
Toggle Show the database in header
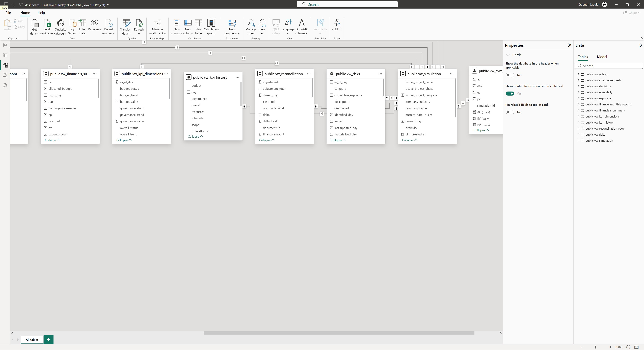tap(510, 75)
